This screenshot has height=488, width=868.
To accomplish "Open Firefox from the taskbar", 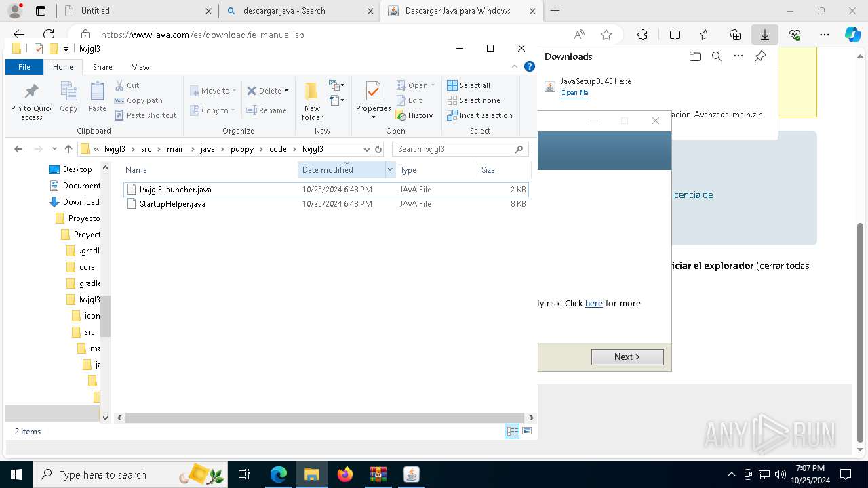I will [345, 474].
